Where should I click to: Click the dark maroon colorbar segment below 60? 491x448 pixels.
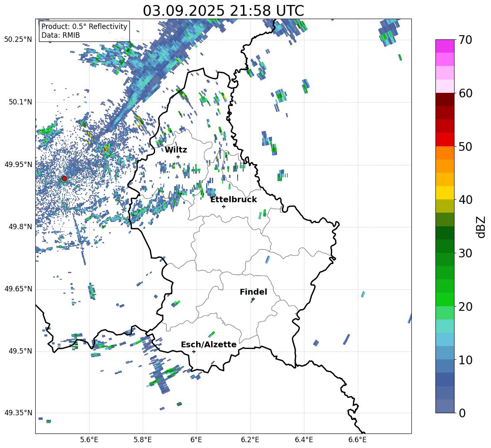coord(445,99)
